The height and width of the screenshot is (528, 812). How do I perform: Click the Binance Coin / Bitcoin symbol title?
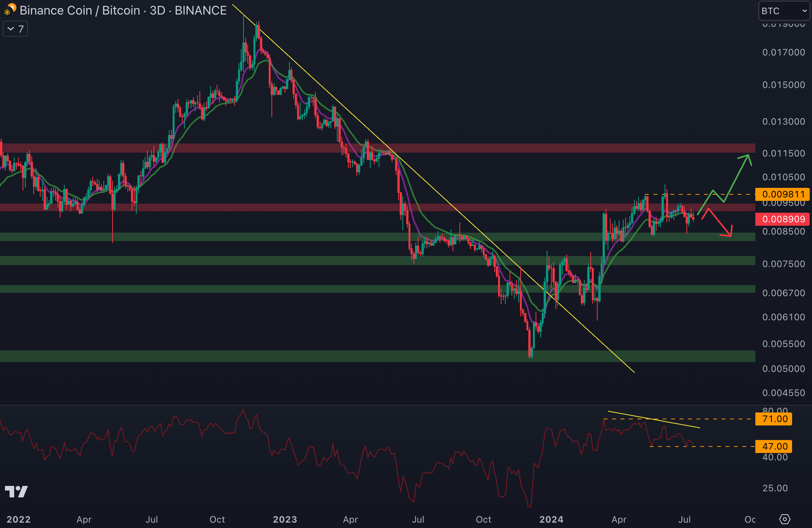(x=80, y=10)
